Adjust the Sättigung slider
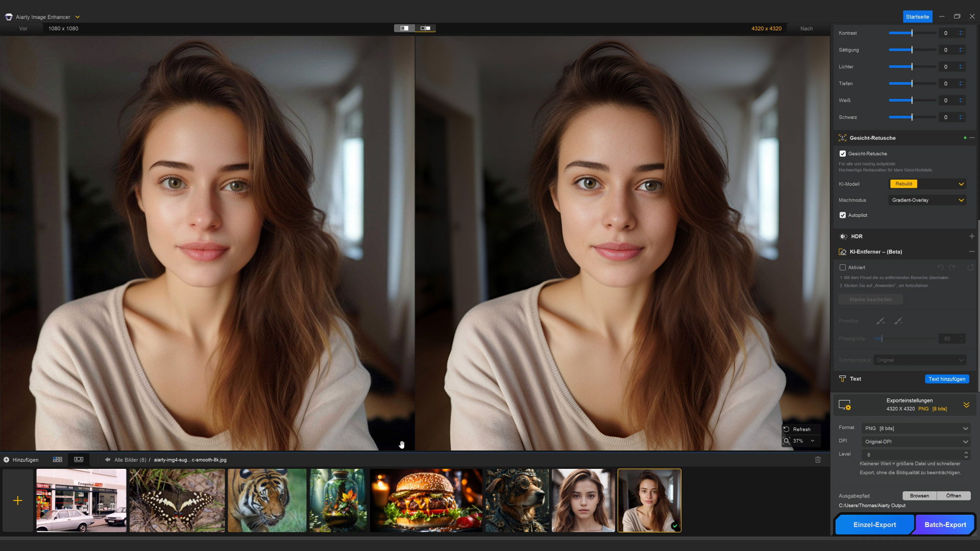The height and width of the screenshot is (551, 980). pos(912,50)
